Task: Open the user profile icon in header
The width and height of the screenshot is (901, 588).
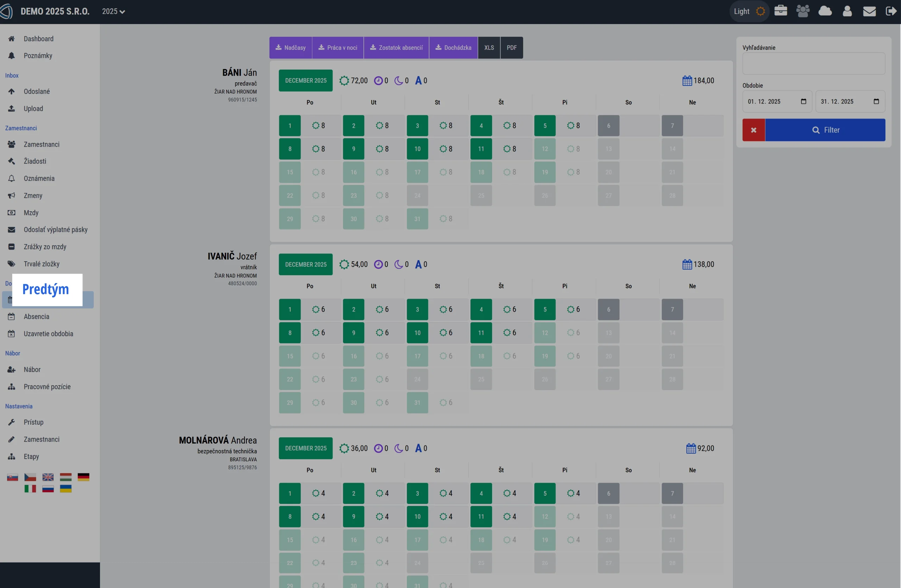Action: click(847, 11)
